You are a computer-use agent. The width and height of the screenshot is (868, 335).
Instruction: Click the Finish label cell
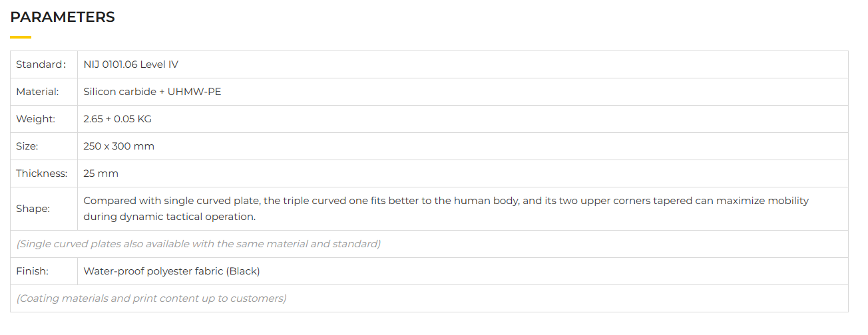pos(31,271)
